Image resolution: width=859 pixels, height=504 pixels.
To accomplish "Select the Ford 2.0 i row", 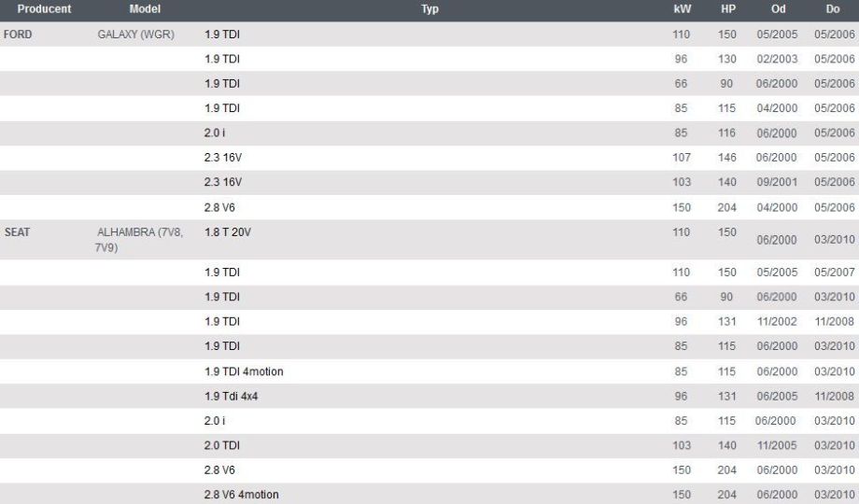I will 429,133.
